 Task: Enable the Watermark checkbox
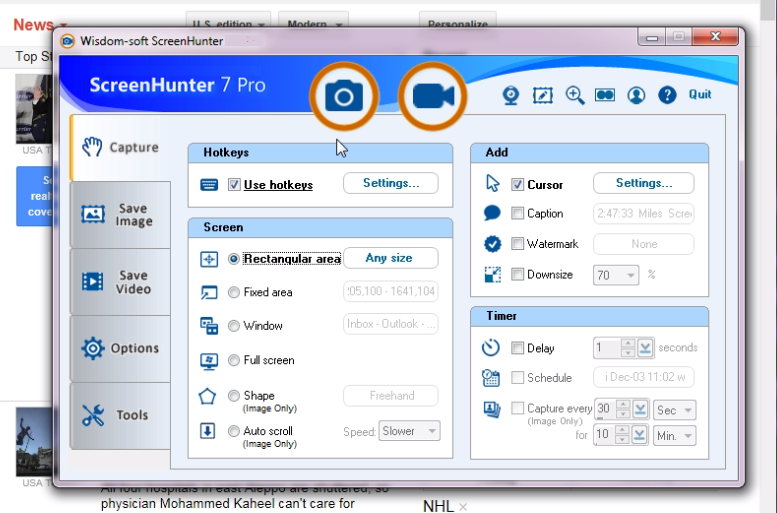517,244
